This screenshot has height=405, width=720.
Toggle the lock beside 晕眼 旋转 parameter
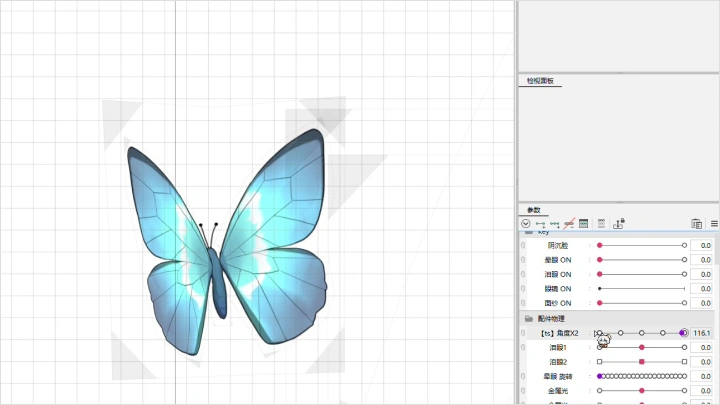(x=523, y=376)
